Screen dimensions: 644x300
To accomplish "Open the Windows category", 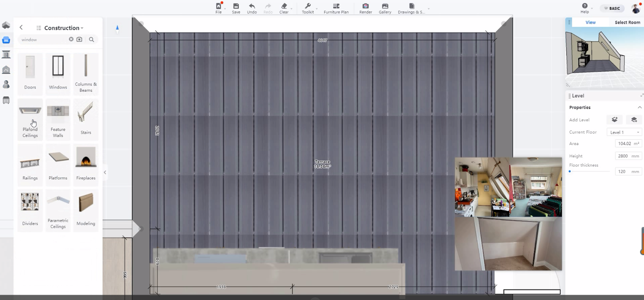I will coord(58,72).
